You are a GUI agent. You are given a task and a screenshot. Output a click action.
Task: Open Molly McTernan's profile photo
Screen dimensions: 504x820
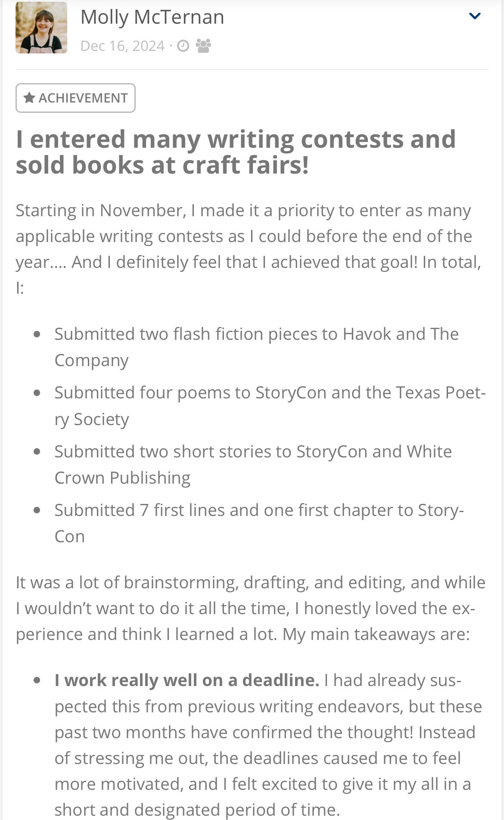pyautogui.click(x=41, y=28)
